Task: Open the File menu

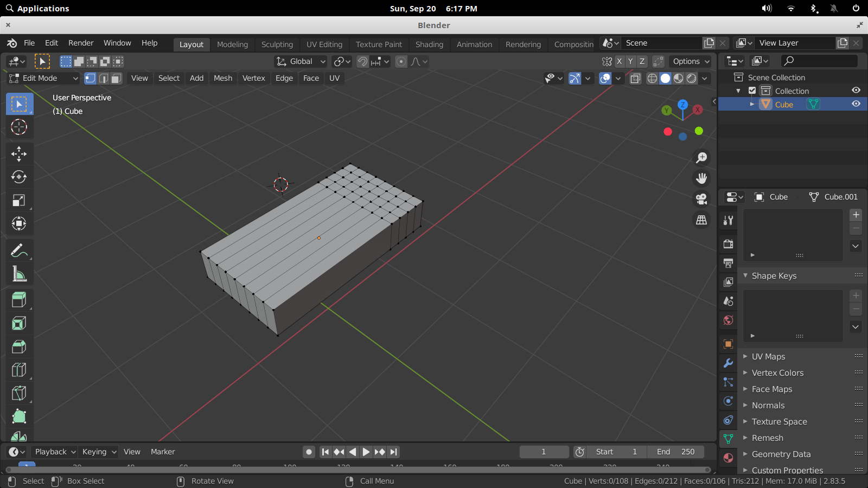Action: pos(29,43)
